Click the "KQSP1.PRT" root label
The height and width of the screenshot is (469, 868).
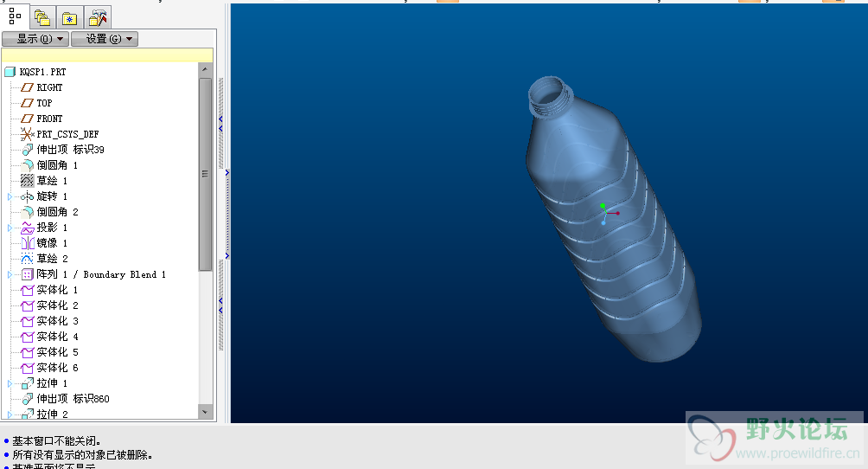(x=42, y=72)
